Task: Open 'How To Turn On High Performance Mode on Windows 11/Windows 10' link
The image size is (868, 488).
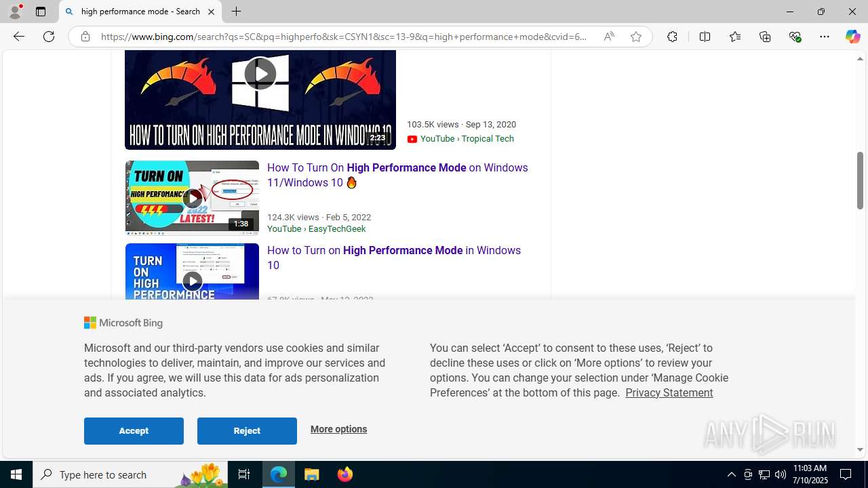Action: (x=397, y=175)
